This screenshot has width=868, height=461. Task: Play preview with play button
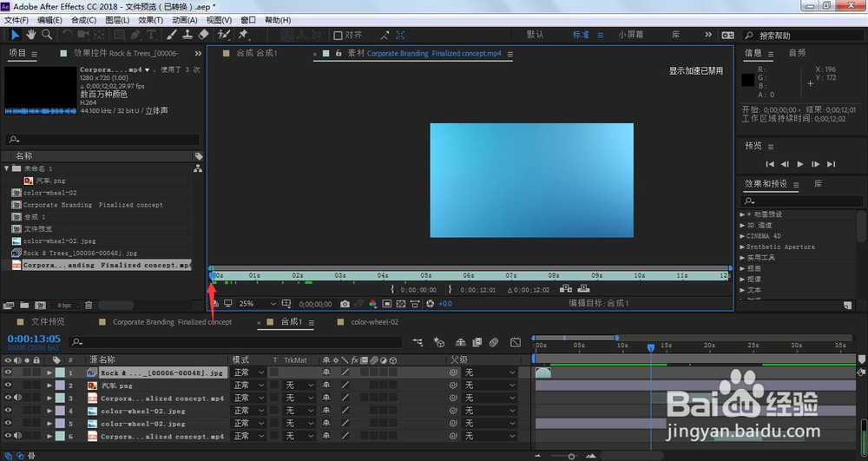(800, 164)
